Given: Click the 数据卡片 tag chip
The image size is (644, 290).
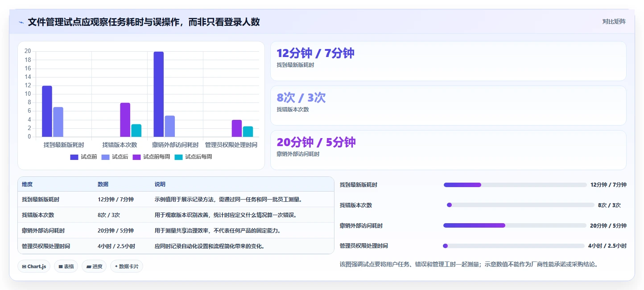Looking at the screenshot, I should [x=127, y=266].
